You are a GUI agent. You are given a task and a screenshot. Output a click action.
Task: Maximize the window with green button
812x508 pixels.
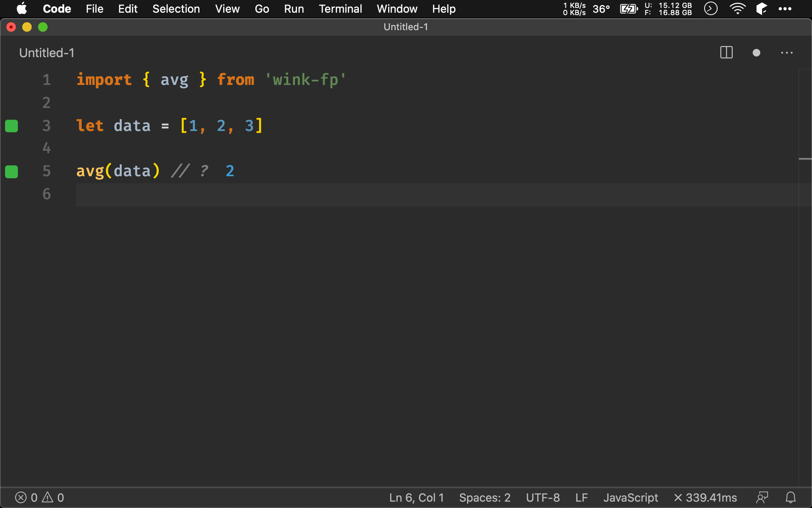click(43, 27)
